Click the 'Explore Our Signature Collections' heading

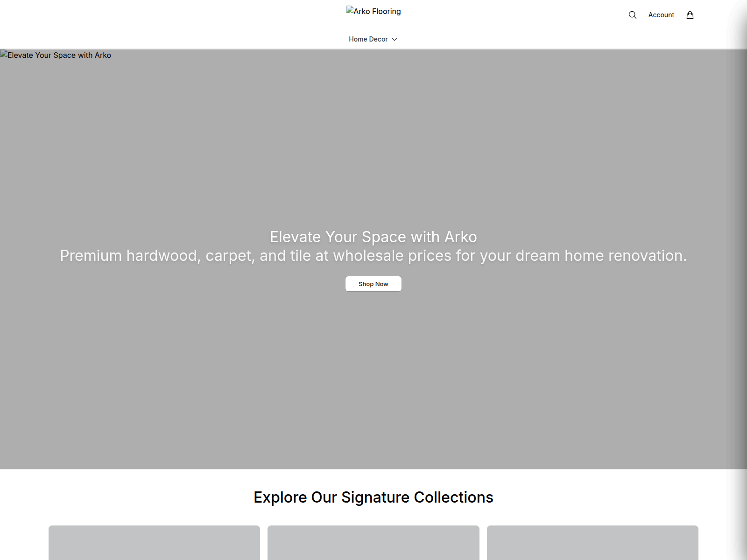373,497
